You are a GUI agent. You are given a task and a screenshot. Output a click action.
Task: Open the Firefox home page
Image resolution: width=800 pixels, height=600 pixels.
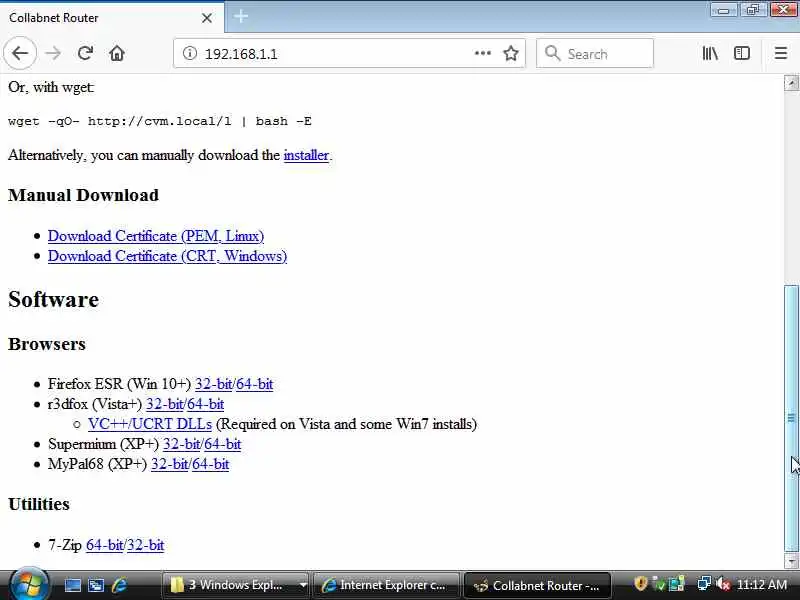click(117, 53)
